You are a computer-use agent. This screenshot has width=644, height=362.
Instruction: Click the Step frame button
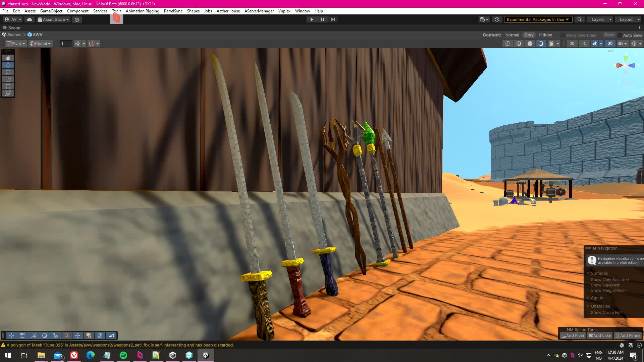(x=333, y=19)
